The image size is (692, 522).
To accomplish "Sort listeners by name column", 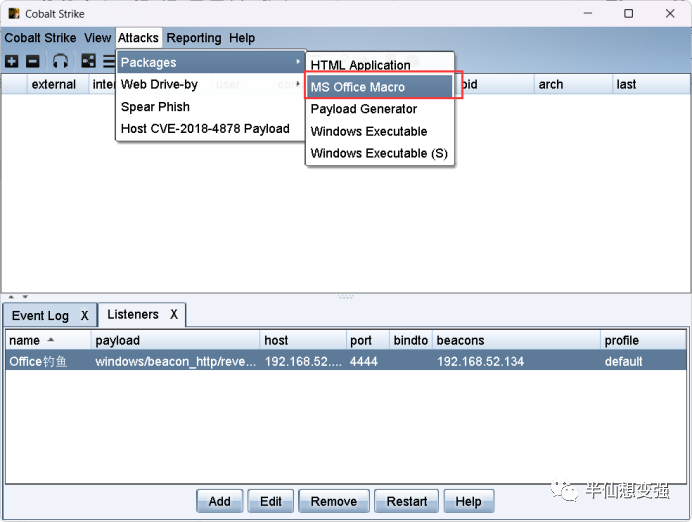I will click(x=49, y=341).
